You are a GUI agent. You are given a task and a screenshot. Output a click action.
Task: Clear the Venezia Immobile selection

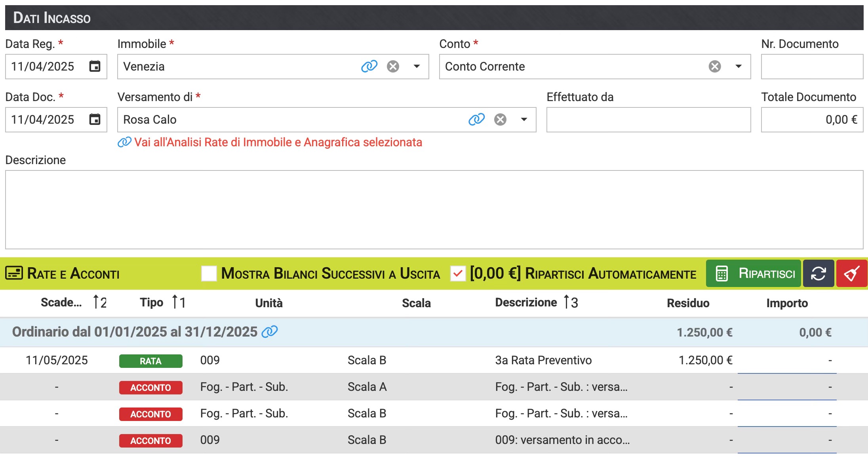393,66
